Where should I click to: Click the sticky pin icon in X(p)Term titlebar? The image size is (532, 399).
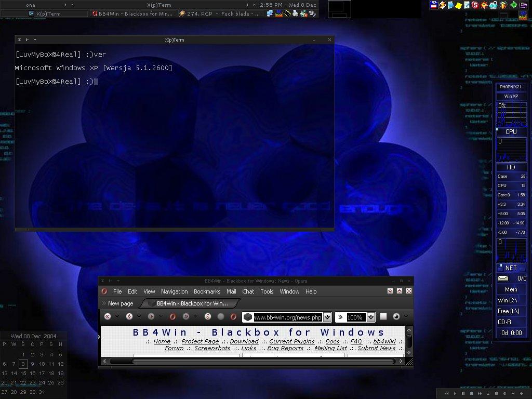tap(27, 39)
